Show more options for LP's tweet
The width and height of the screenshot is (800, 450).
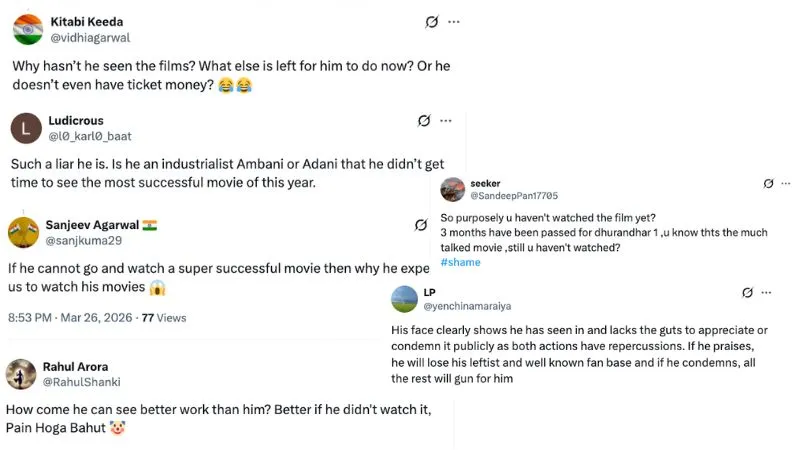[x=766, y=293]
